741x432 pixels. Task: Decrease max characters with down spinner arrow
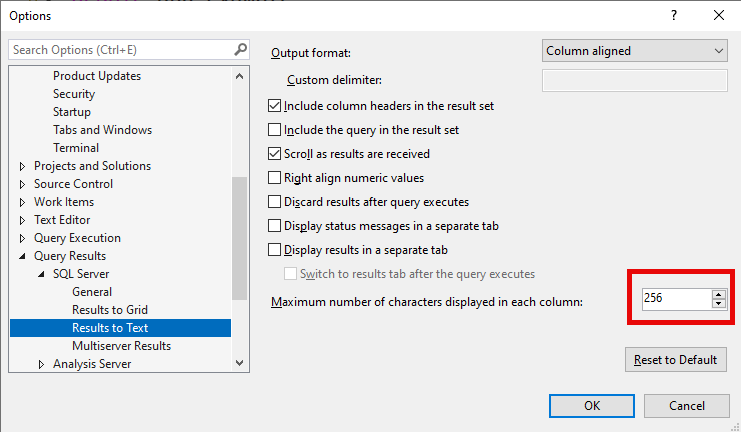point(718,303)
